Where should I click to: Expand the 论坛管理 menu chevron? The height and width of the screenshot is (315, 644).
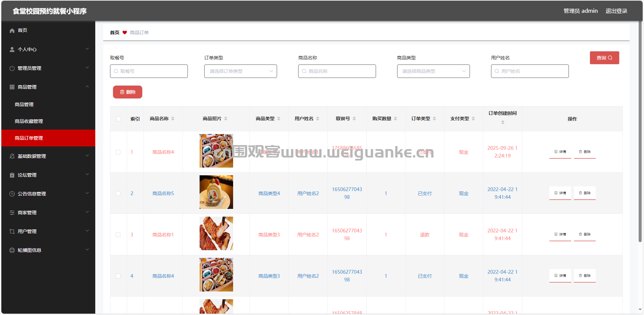point(87,174)
